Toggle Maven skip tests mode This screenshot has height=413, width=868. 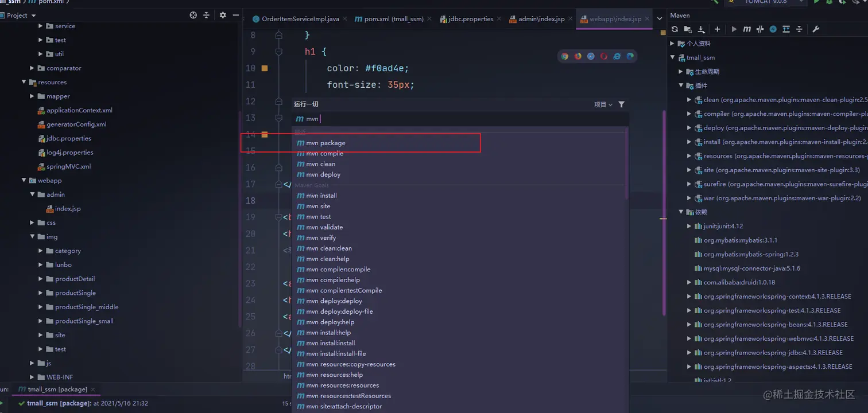coord(760,29)
